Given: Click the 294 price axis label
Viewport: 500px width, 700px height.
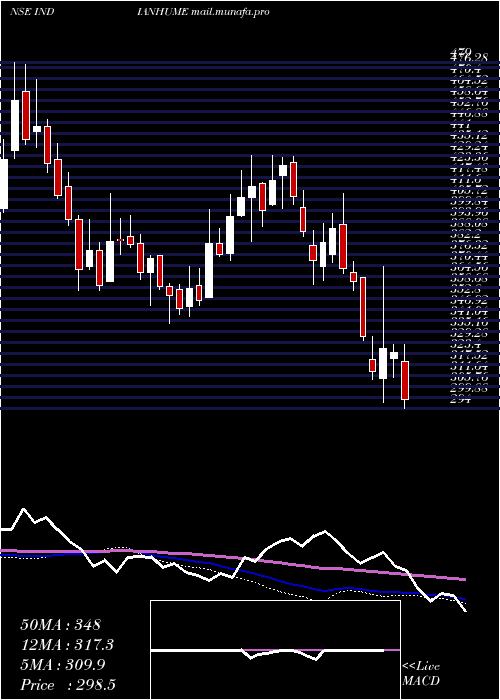Looking at the screenshot, I should pos(460,400).
